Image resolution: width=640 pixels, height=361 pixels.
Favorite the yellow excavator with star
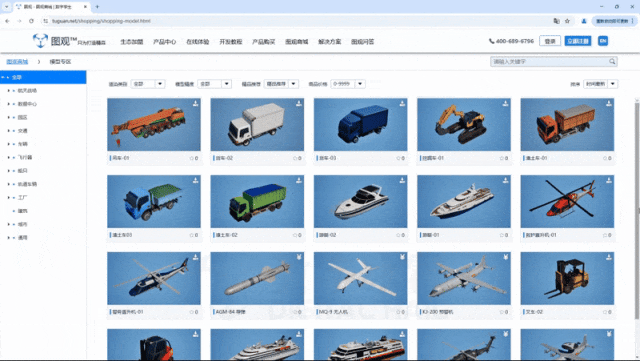tap(501, 158)
